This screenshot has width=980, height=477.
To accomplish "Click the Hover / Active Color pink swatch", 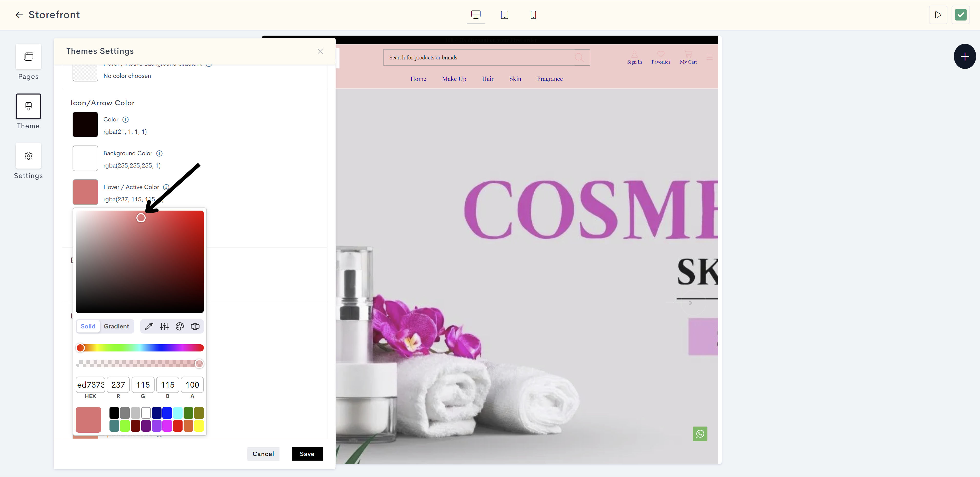I will (85, 192).
